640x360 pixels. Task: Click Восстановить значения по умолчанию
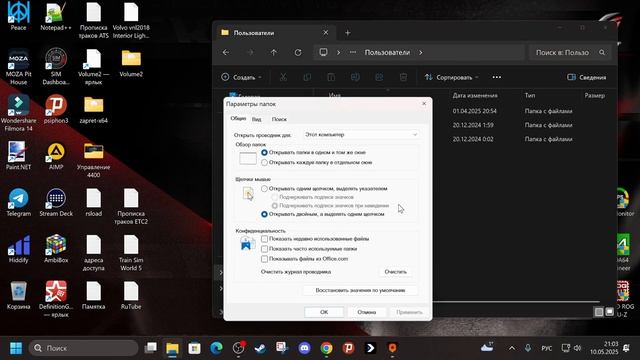pos(360,290)
